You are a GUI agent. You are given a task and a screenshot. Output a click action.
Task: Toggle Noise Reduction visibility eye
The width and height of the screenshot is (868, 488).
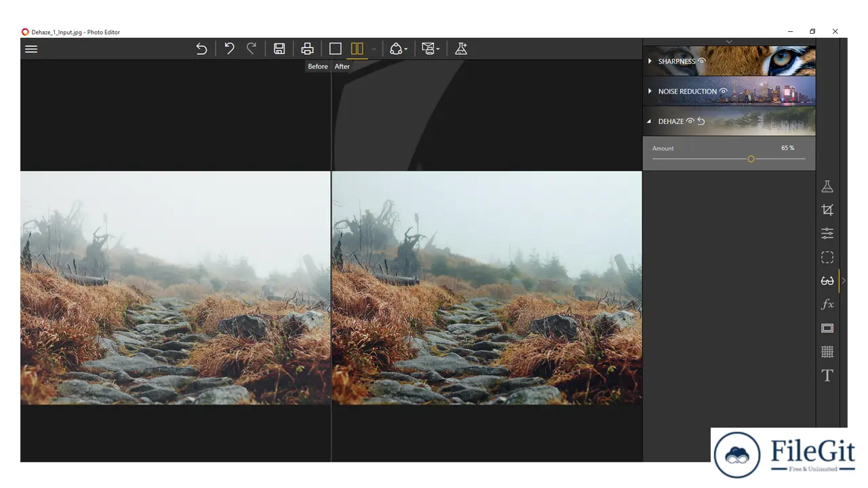724,91
